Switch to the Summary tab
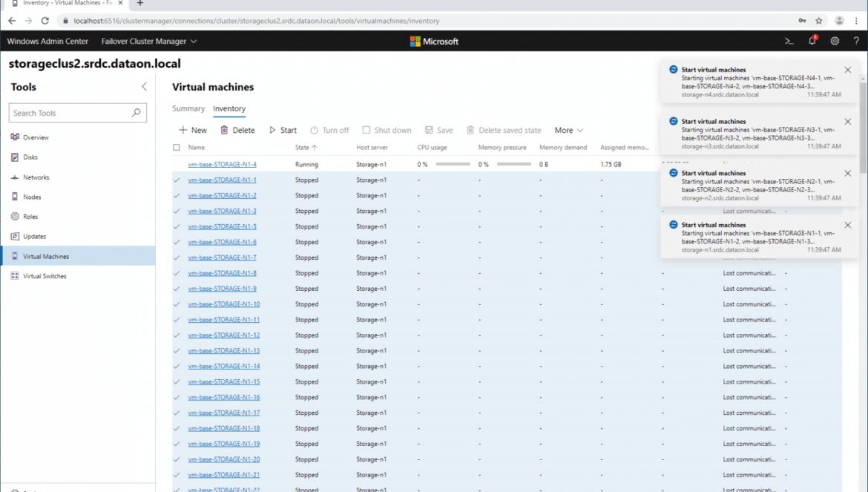868x492 pixels. 188,108
